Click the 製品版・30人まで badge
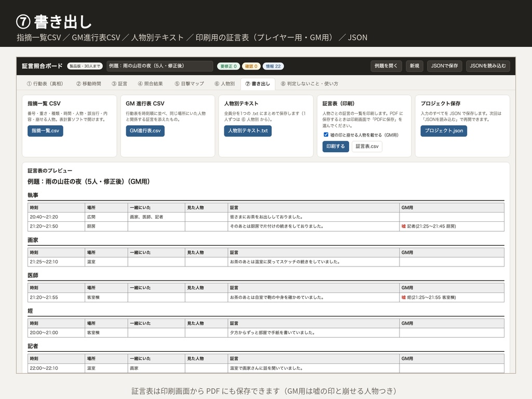This screenshot has height=399, width=532. click(85, 66)
